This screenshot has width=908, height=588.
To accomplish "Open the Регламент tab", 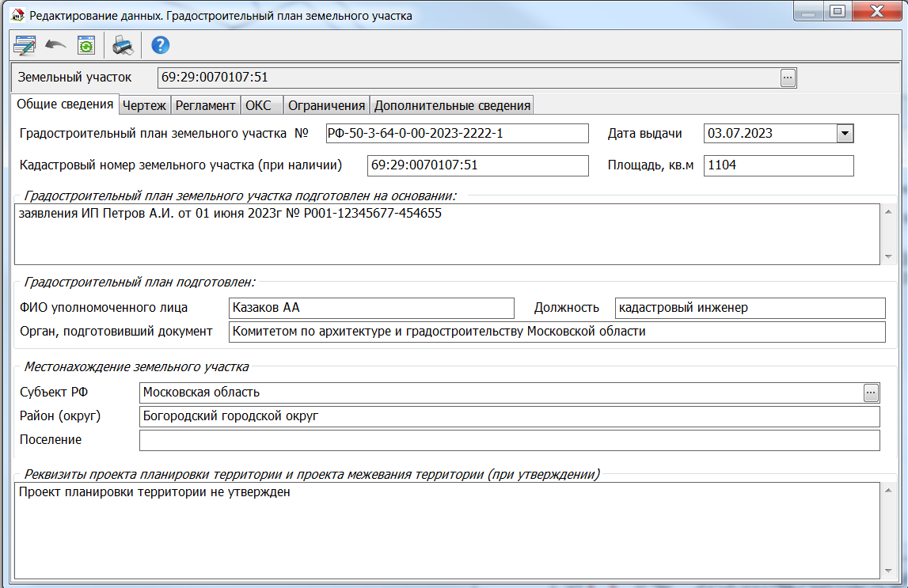I will tap(205, 104).
